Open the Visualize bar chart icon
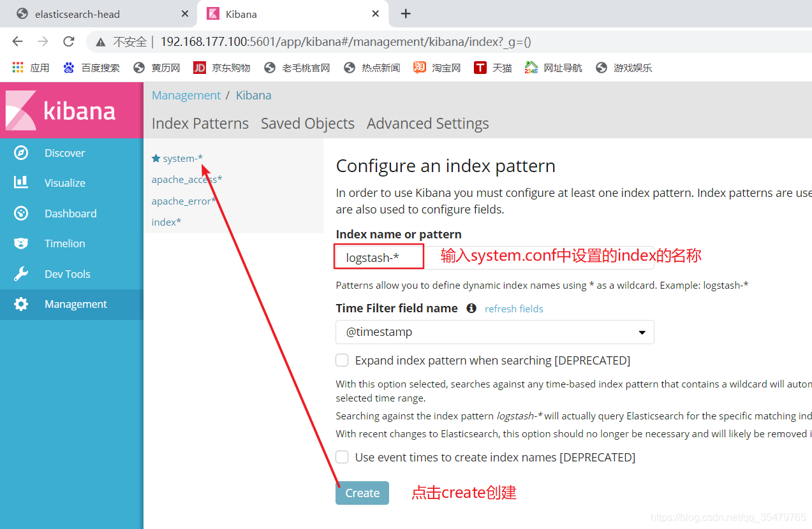This screenshot has width=812, height=529. point(21,182)
